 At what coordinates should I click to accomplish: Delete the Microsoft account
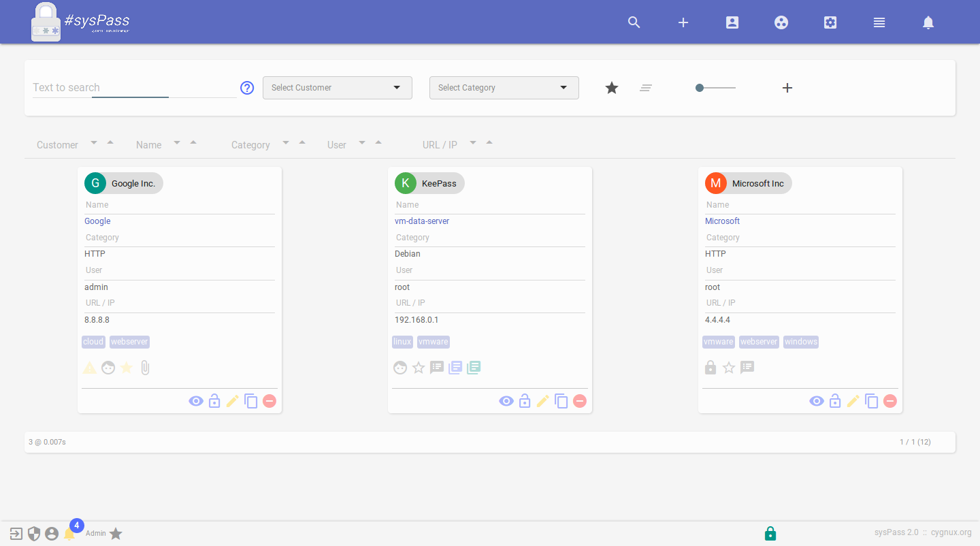pyautogui.click(x=890, y=401)
